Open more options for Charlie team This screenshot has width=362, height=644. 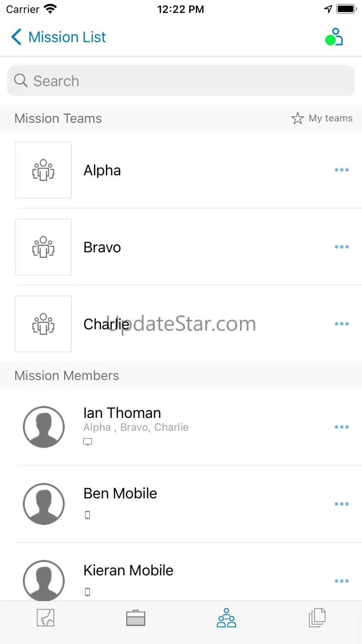pos(342,324)
